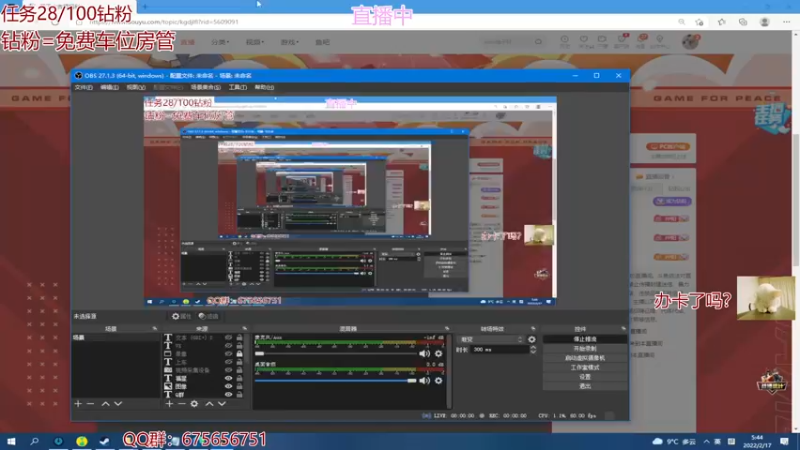Enable 工作室模式 in the controls panel
The width and height of the screenshot is (800, 450).
[x=585, y=367]
